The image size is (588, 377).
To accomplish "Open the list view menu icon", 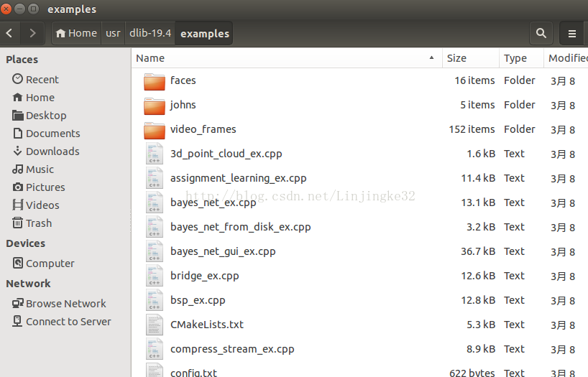I will 572,33.
